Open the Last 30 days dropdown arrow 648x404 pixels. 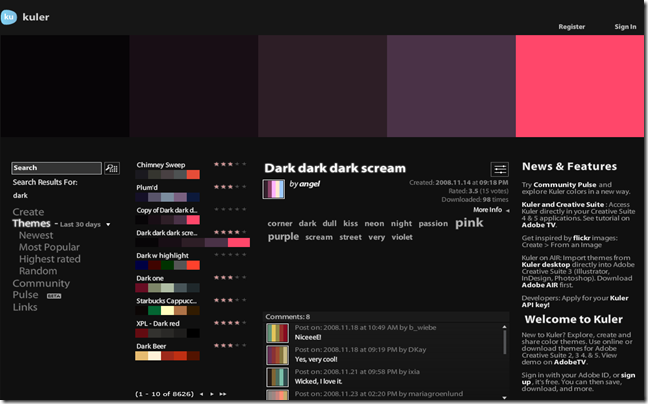click(x=108, y=224)
